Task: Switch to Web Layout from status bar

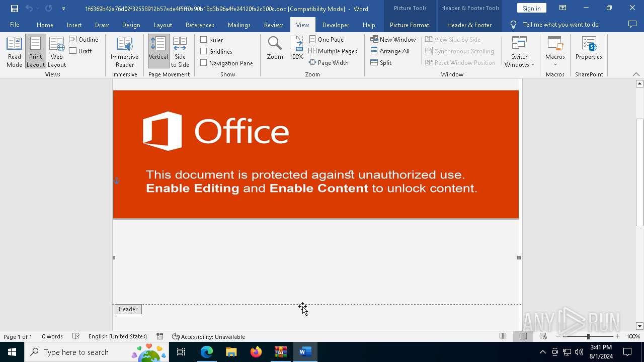Action: coord(543,336)
